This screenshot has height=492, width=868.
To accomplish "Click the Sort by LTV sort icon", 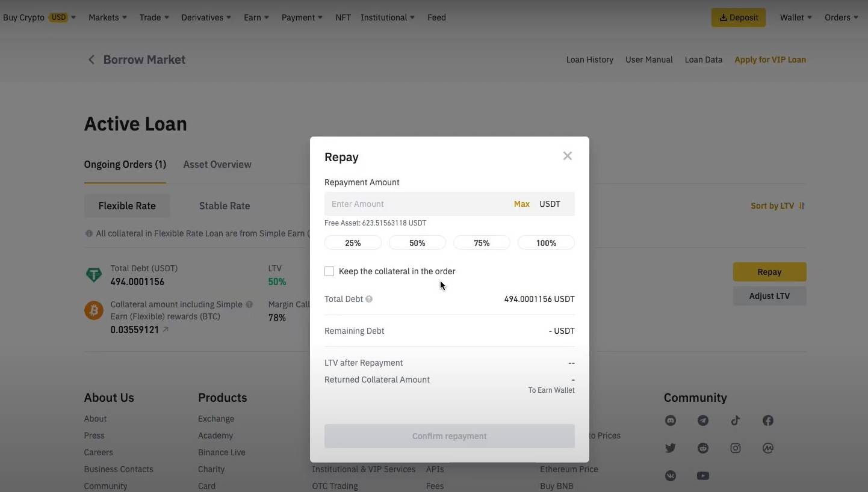I will coord(802,206).
